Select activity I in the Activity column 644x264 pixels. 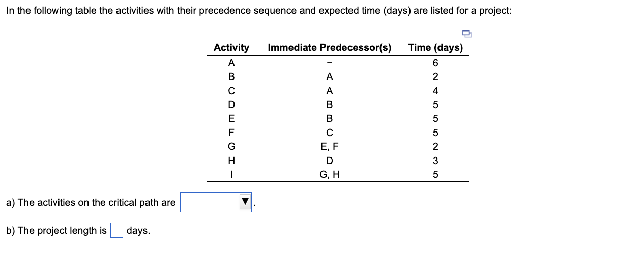pyautogui.click(x=231, y=175)
